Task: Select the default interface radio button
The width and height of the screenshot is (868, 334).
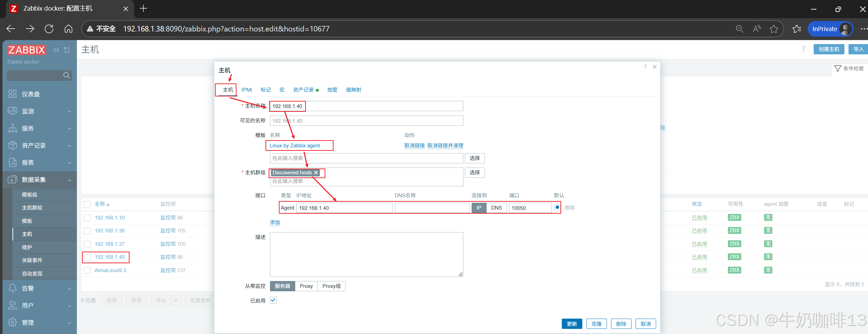Action: coord(557,207)
